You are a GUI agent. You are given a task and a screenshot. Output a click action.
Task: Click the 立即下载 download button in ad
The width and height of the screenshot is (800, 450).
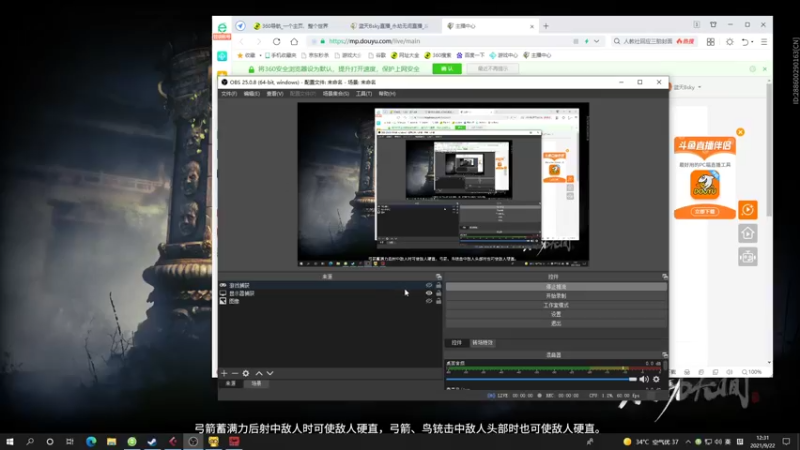coord(705,211)
